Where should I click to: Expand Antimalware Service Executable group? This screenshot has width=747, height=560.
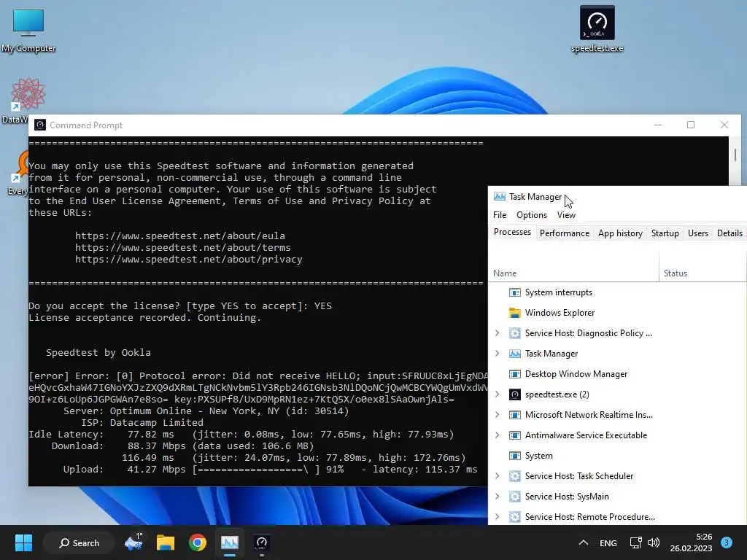pos(498,435)
